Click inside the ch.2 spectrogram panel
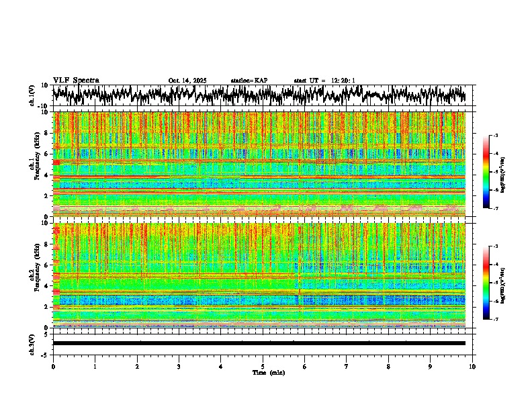The width and height of the screenshot is (532, 411). [x=259, y=275]
